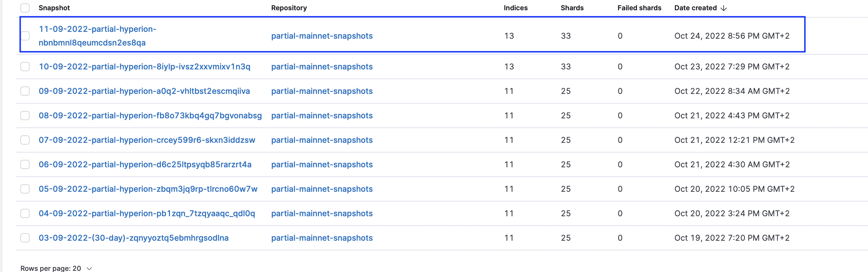Check the 11-09-2022-partial-hyperion snapshot checkbox
Viewport: 868px width, 272px height.
[25, 36]
